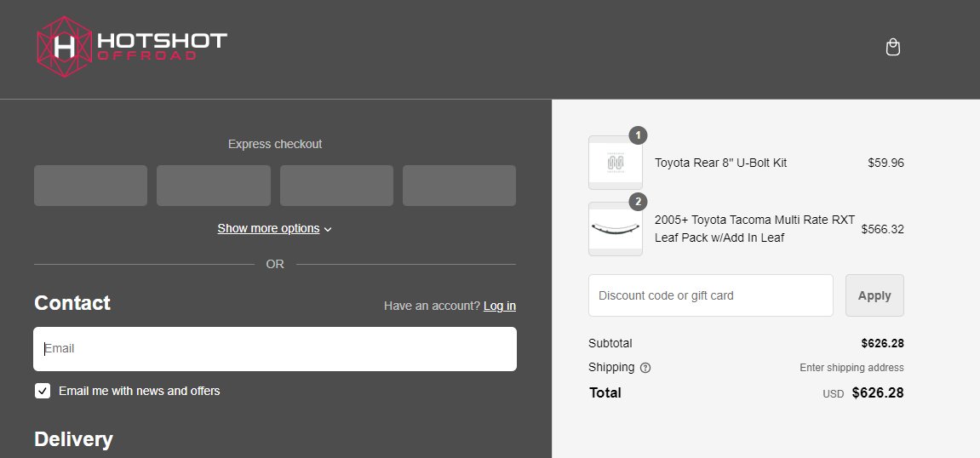This screenshot has height=458, width=980.
Task: Click the quantity badge 2 on Leaf Pack
Action: 638,202
